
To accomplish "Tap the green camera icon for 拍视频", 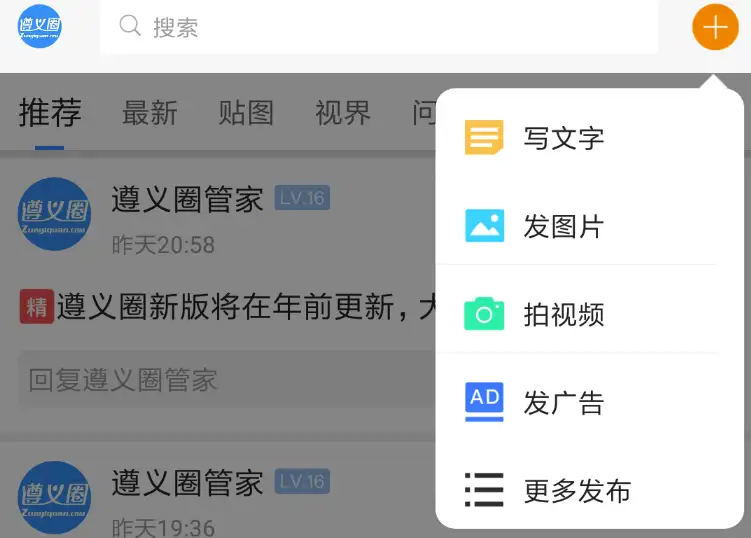I will [x=484, y=314].
